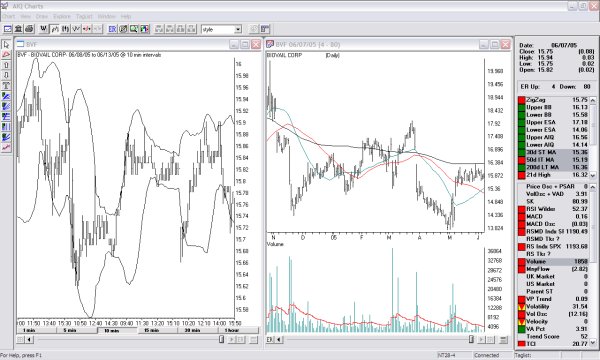600x360 pixels.
Task: Switch to the 15 min interval tab
Action: point(152,330)
